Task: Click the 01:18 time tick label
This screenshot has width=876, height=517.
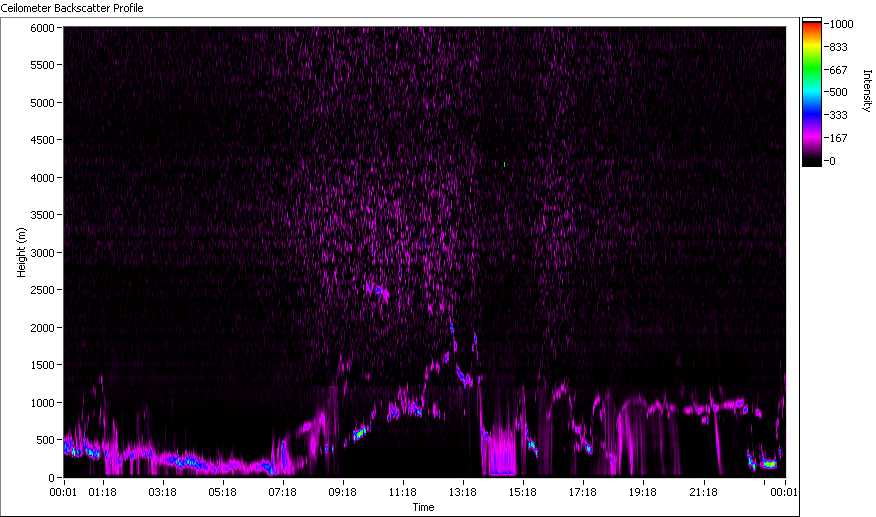Action: pyautogui.click(x=102, y=492)
